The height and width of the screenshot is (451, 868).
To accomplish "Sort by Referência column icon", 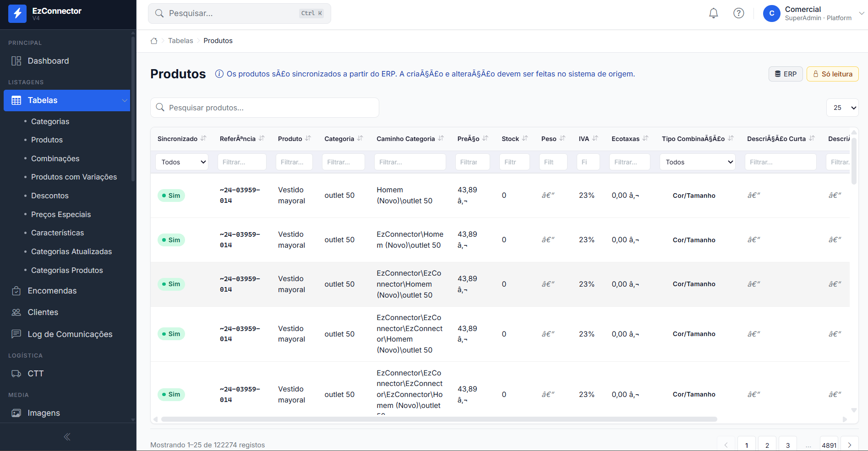I will coord(262,138).
